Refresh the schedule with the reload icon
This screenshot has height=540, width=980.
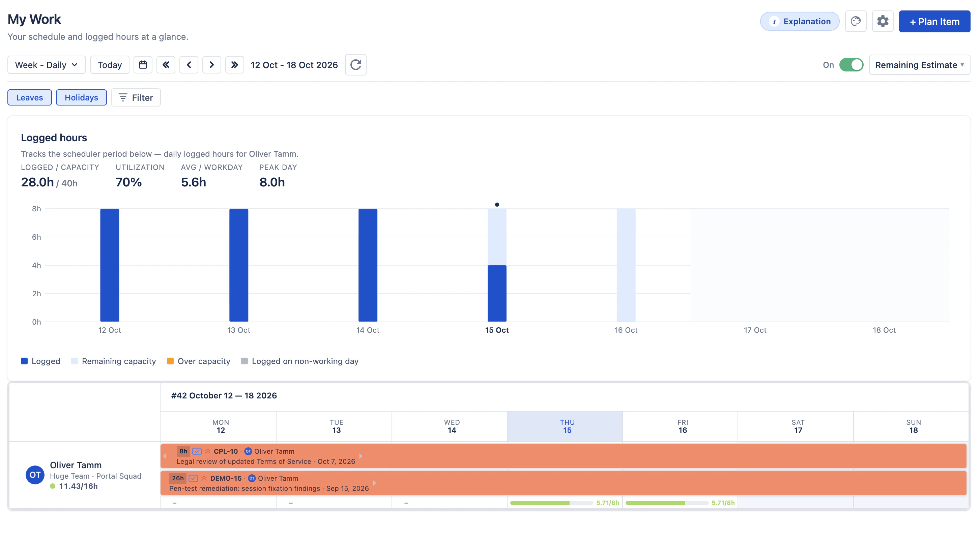[x=356, y=65]
